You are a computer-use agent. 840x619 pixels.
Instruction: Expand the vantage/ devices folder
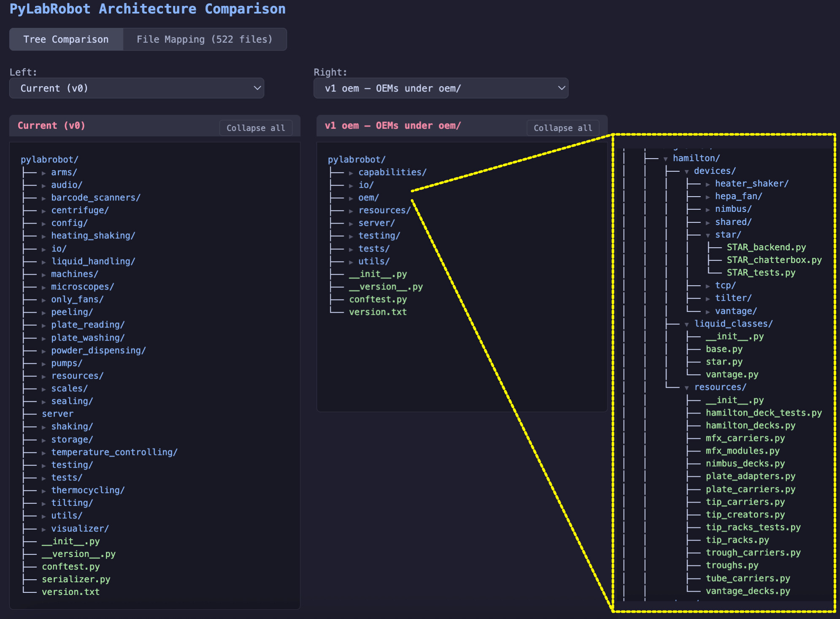coord(708,312)
